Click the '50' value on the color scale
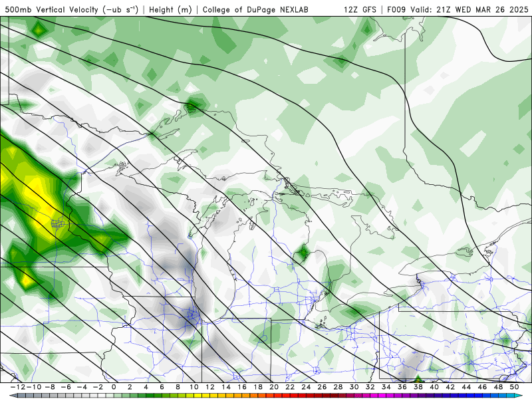The width and height of the screenshot is (532, 399). tap(514, 387)
